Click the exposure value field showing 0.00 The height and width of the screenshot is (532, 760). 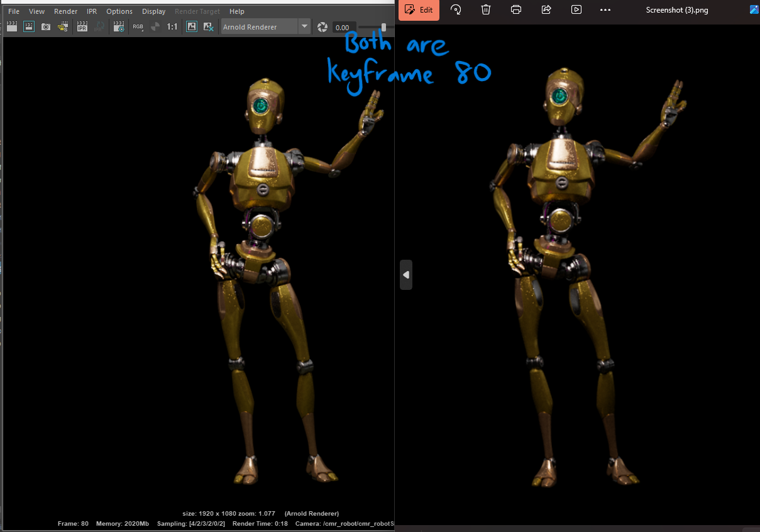343,27
